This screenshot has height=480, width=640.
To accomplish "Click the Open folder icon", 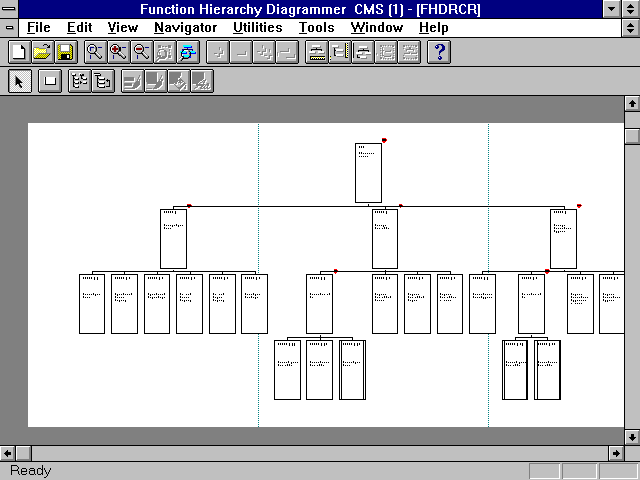I will 41,52.
